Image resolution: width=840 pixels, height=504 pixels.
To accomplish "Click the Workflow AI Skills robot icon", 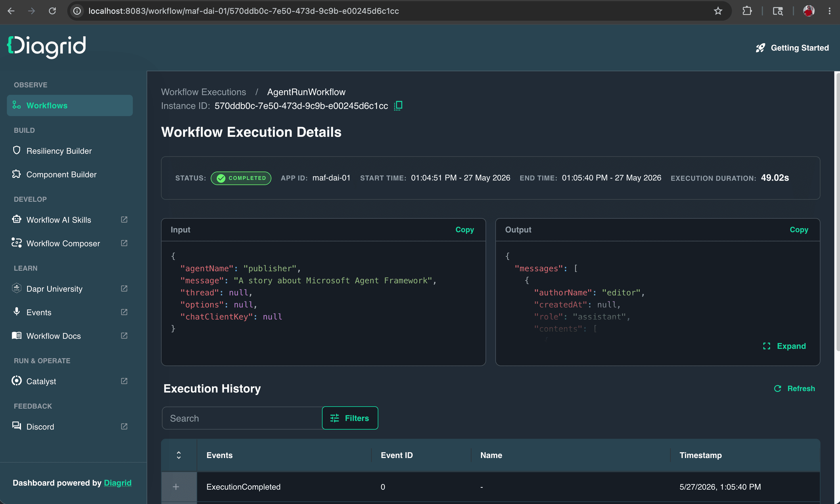I will [16, 220].
